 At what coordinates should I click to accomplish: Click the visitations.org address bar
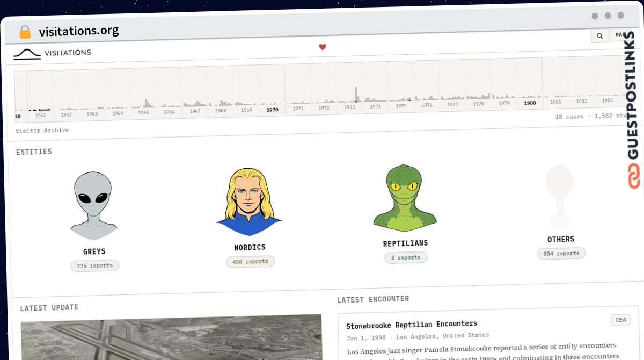79,31
